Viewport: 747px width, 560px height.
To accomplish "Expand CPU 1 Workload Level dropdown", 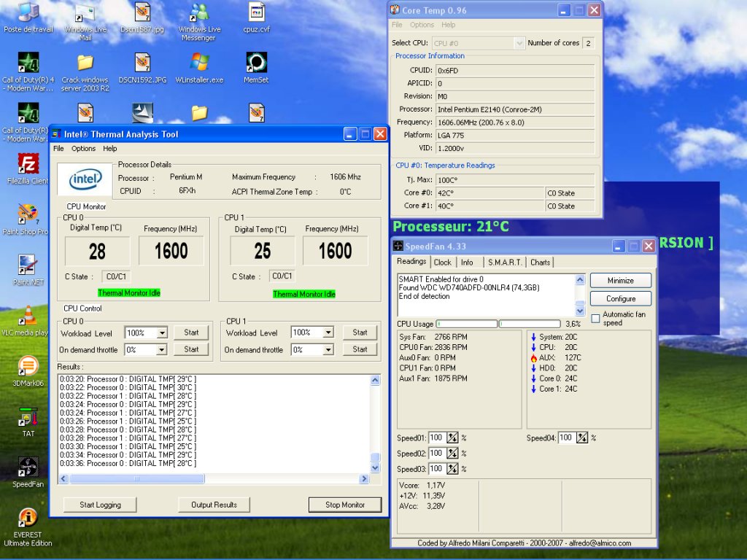I will point(328,332).
